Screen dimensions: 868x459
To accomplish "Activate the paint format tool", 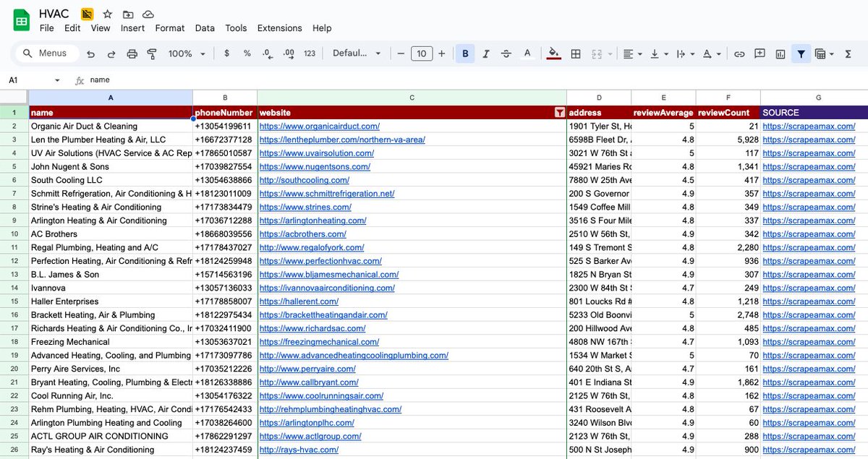I will (152, 53).
